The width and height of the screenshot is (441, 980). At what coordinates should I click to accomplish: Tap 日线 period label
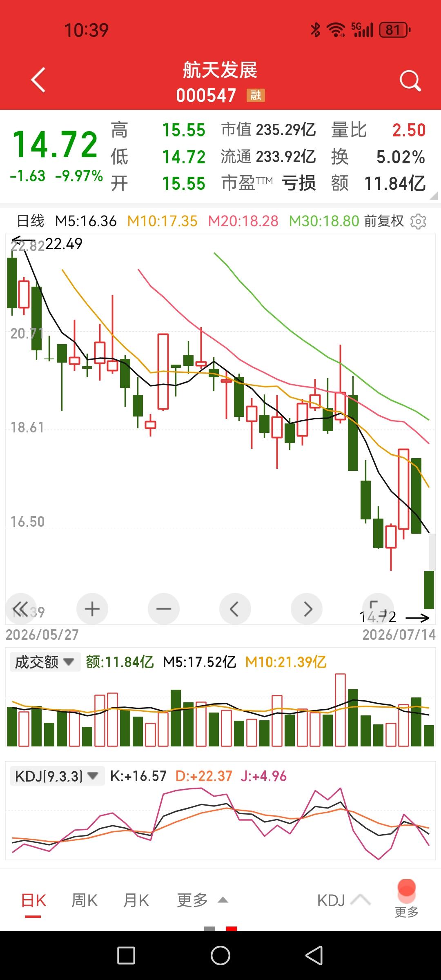[x=30, y=221]
